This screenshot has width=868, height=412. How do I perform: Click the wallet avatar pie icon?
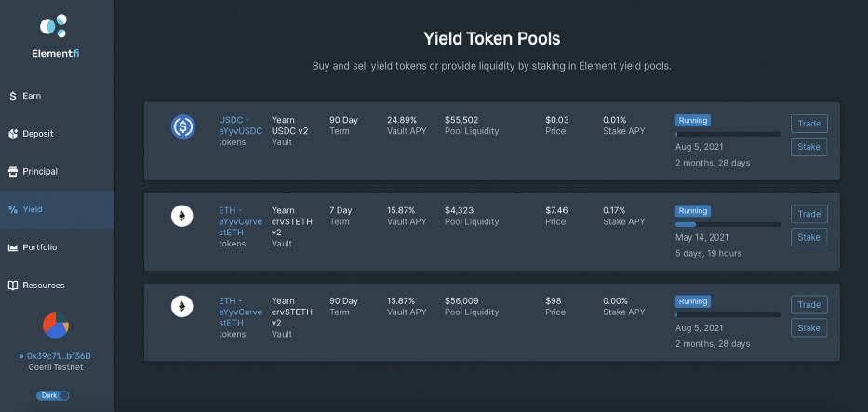[56, 326]
